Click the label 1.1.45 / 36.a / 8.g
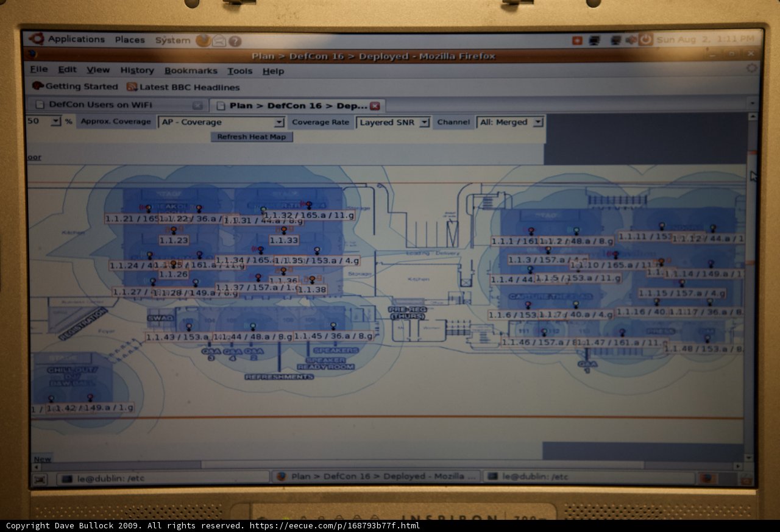 pos(333,336)
